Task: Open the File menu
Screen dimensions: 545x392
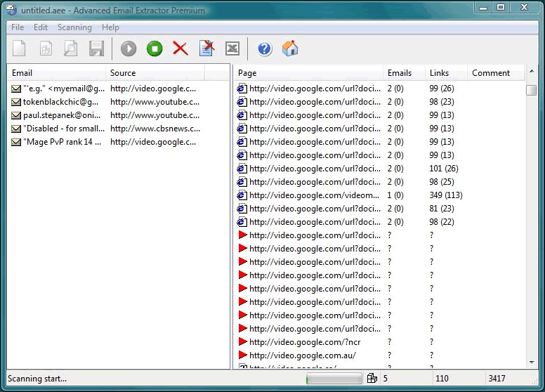Action: click(x=18, y=27)
